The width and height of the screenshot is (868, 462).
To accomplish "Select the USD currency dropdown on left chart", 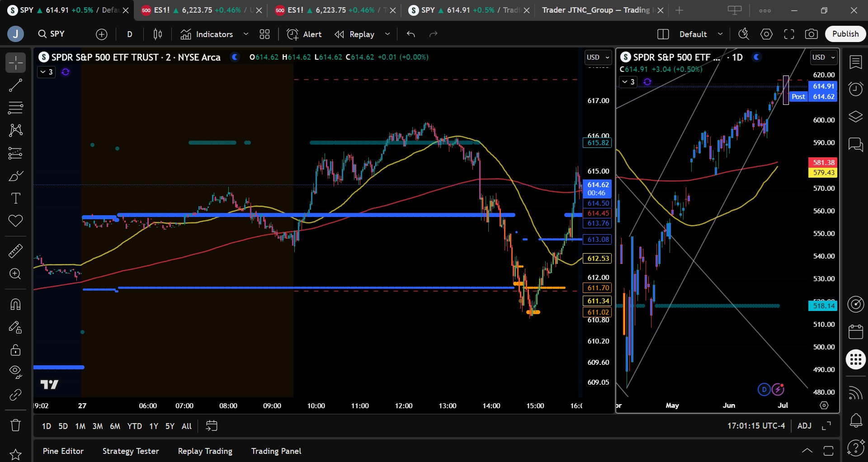I will point(598,57).
